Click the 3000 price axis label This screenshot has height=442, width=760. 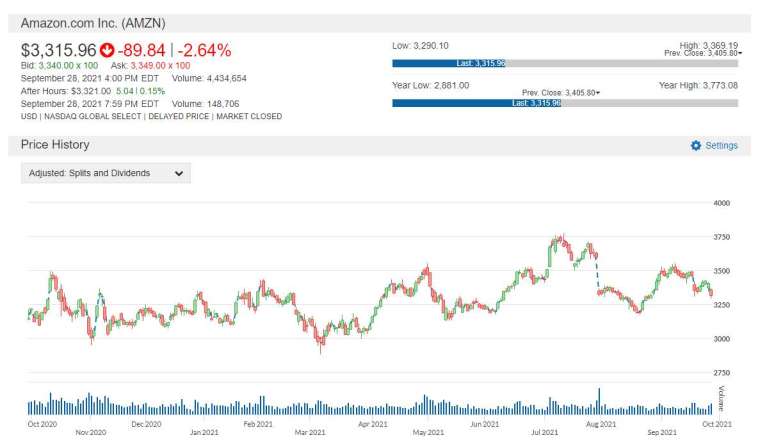point(721,339)
